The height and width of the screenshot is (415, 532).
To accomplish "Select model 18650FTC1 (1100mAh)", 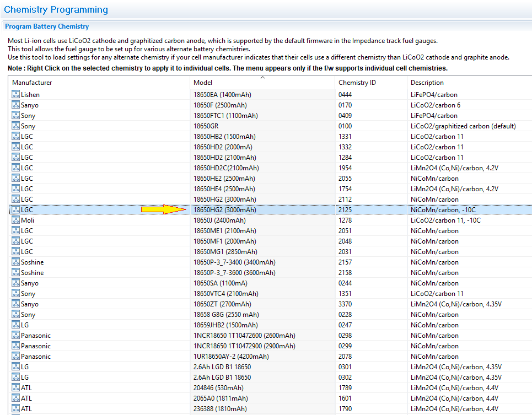I will tap(225, 116).
